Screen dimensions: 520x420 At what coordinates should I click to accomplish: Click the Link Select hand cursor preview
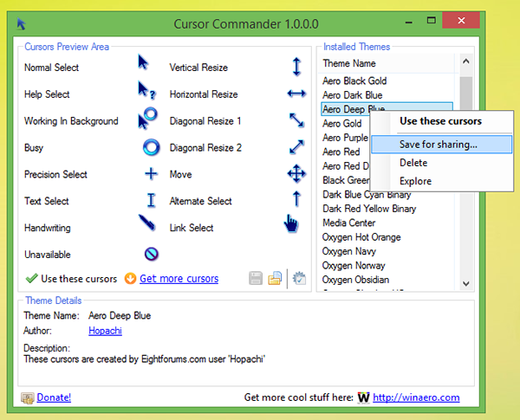pos(291,223)
